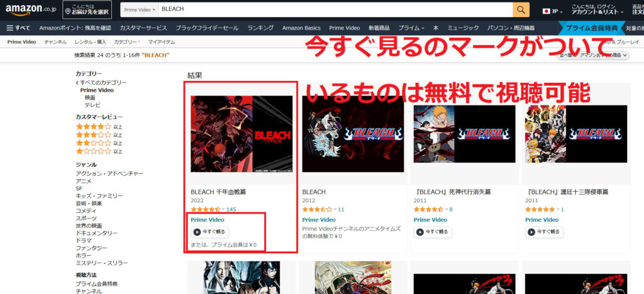Expand the プライム dropdown in navigation

pyautogui.click(x=411, y=28)
